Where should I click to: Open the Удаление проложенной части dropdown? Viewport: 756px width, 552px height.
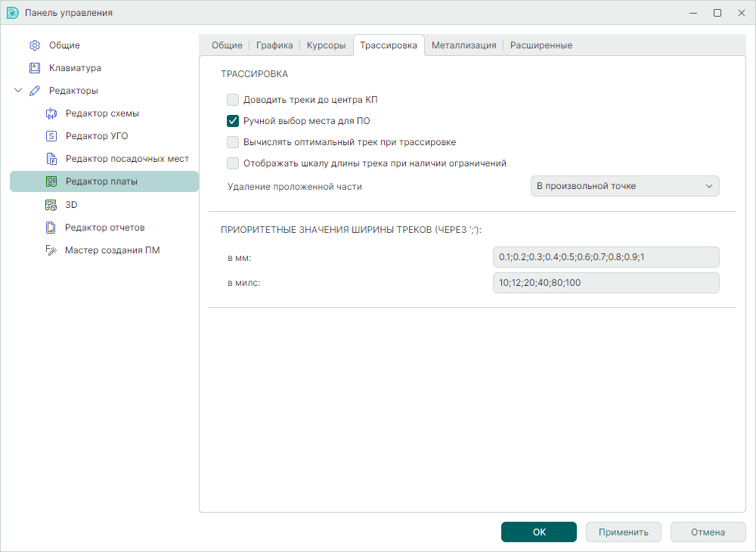tap(624, 186)
